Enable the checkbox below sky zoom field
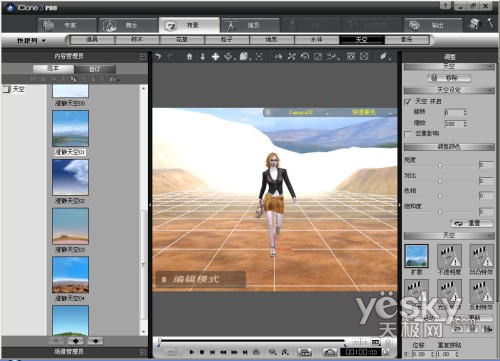 click(x=408, y=134)
